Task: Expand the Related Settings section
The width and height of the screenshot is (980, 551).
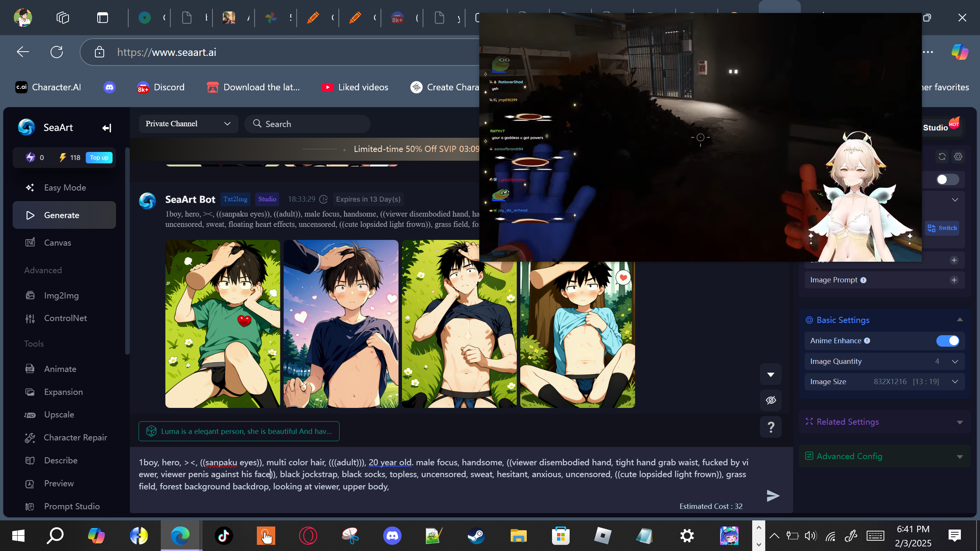Action: [x=884, y=422]
